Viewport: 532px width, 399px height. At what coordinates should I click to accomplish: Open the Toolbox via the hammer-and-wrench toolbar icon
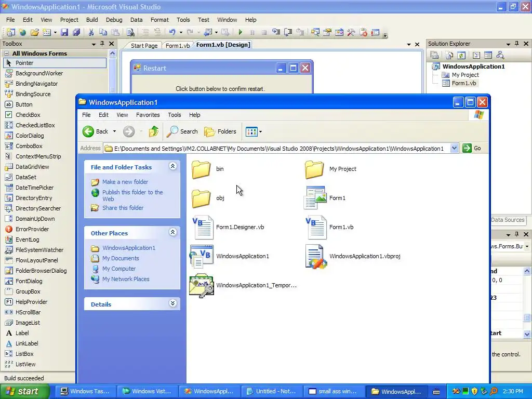tap(351, 32)
